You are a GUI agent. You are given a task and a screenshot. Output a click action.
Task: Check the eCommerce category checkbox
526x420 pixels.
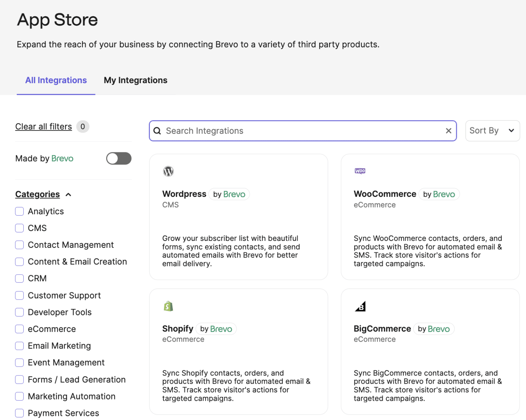[x=20, y=329]
